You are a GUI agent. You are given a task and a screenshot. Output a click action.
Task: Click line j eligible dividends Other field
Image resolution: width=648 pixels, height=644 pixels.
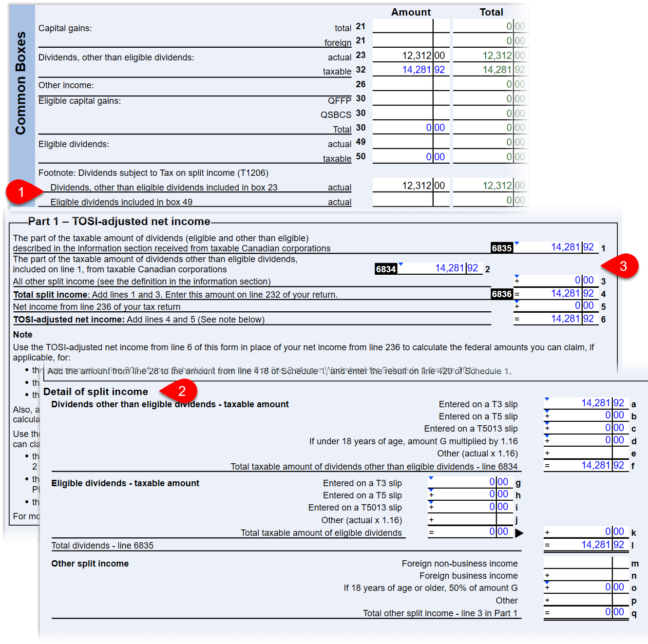tap(471, 520)
